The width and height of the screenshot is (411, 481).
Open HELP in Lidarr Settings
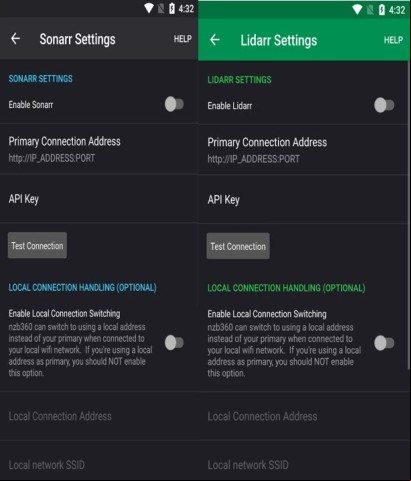393,40
